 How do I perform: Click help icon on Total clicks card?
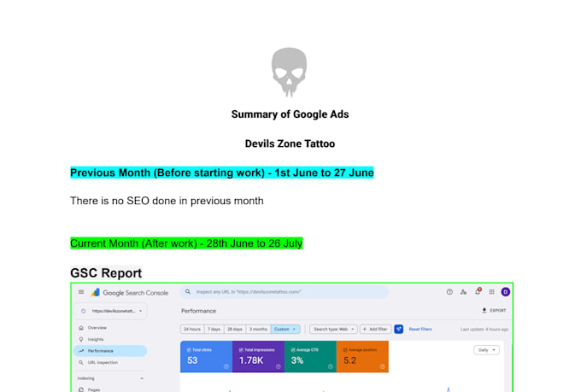[x=226, y=366]
